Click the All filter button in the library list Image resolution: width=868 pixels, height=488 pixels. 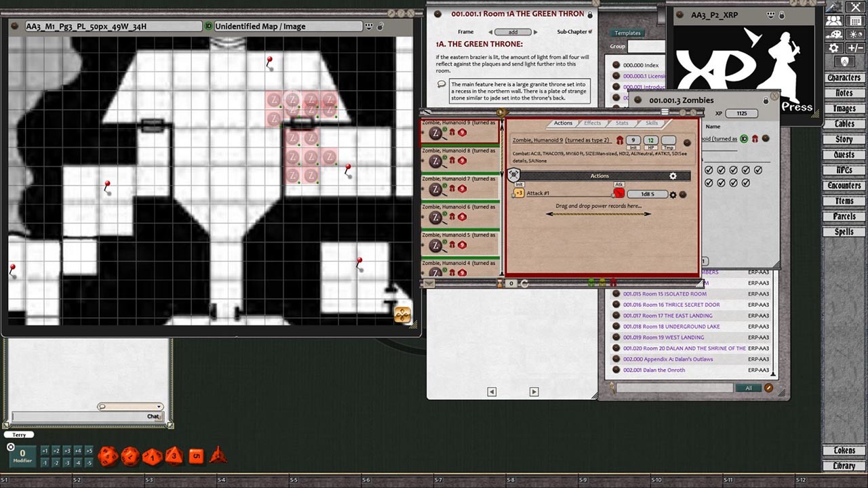[749, 387]
